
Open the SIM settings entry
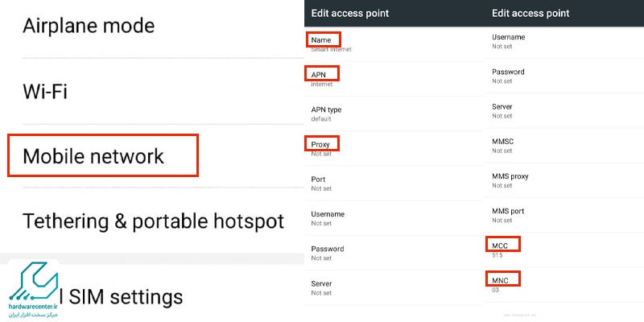point(152,296)
